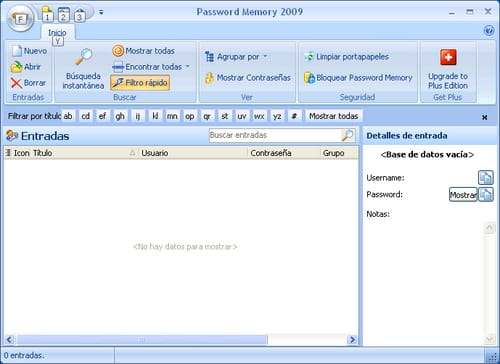500x364 pixels.
Task: Delete the entry with Borrar
Action: point(28,83)
